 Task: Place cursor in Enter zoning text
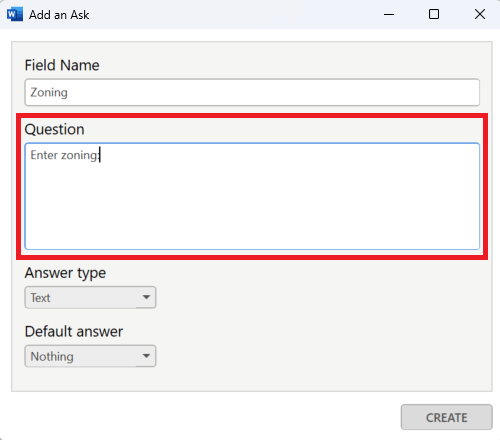[x=65, y=155]
